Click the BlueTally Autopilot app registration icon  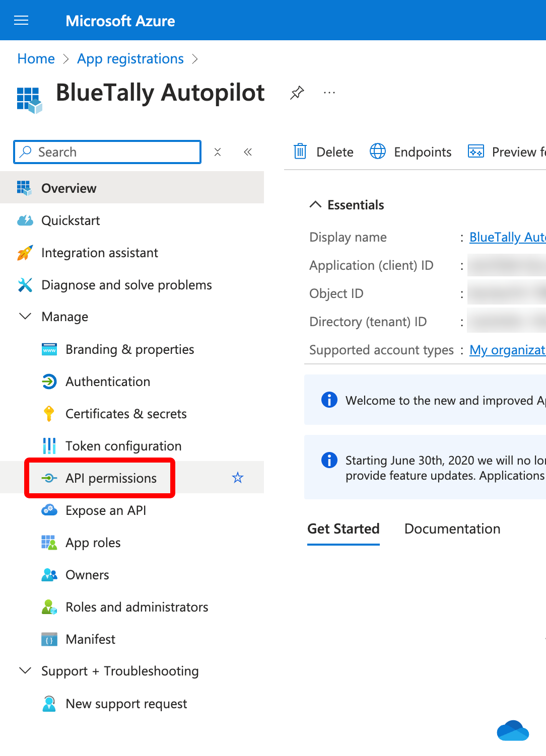[x=29, y=100]
